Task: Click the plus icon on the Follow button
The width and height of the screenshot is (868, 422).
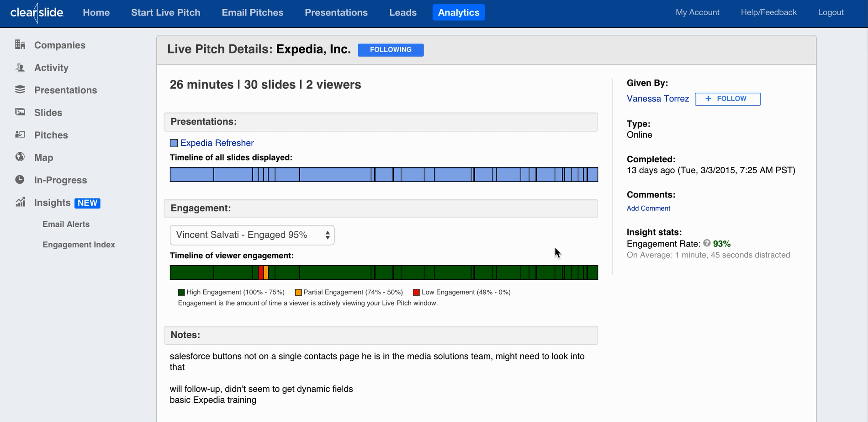Action: point(708,99)
